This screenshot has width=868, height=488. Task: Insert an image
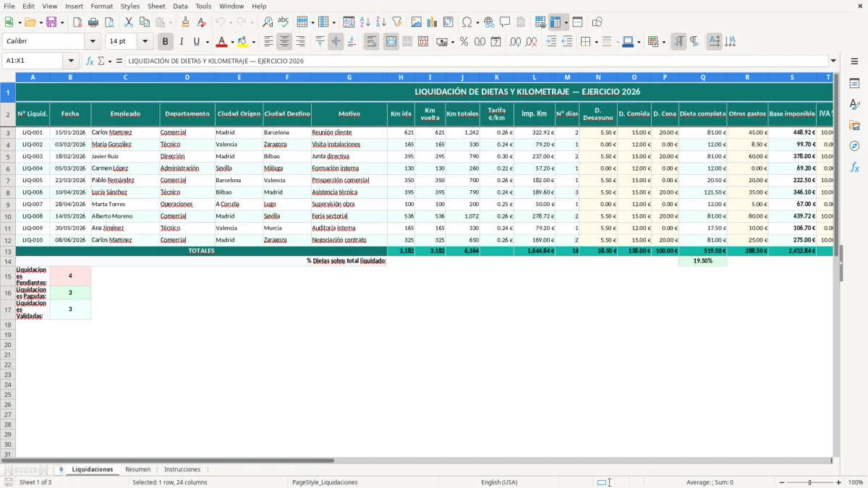click(x=417, y=22)
